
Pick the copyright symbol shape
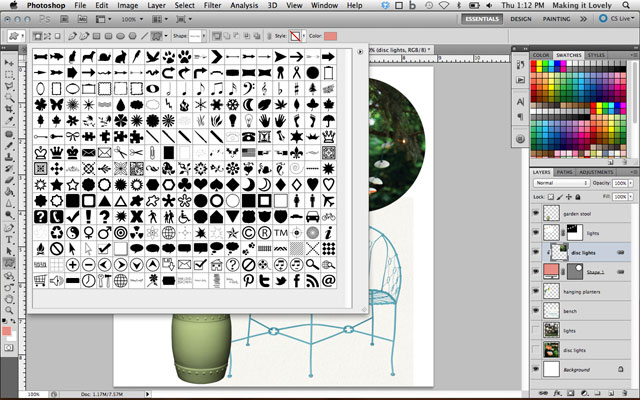point(249,232)
